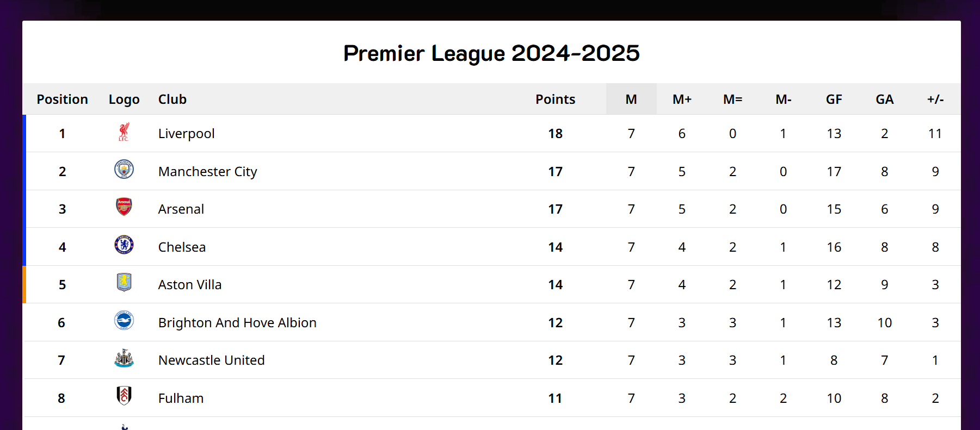Click the Newcastle United team name
Image resolution: width=980 pixels, height=430 pixels.
(x=211, y=360)
